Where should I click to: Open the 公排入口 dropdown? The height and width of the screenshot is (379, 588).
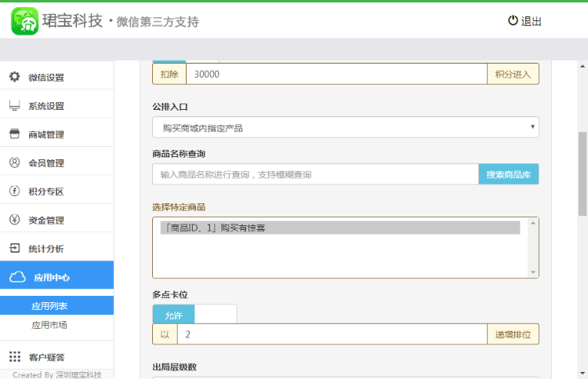coord(346,127)
